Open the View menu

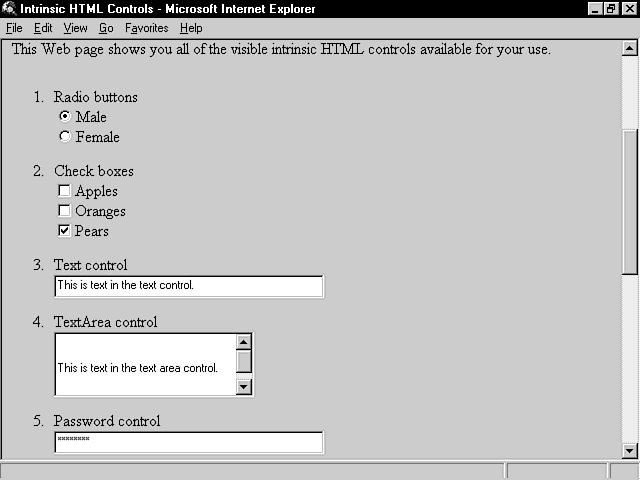coord(75,28)
